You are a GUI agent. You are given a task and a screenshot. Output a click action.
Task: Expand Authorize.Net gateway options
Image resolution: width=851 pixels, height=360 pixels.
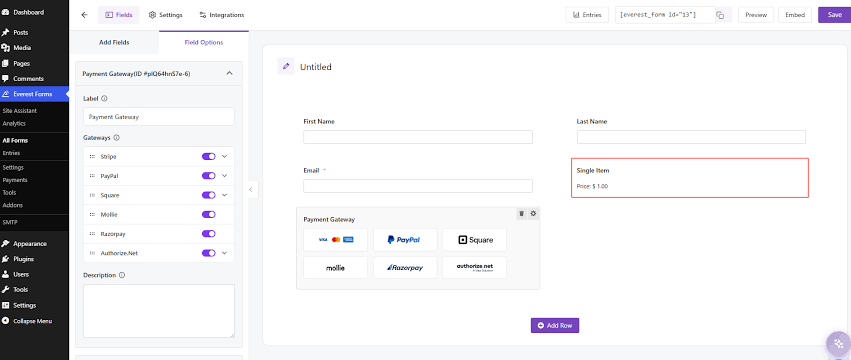point(225,252)
